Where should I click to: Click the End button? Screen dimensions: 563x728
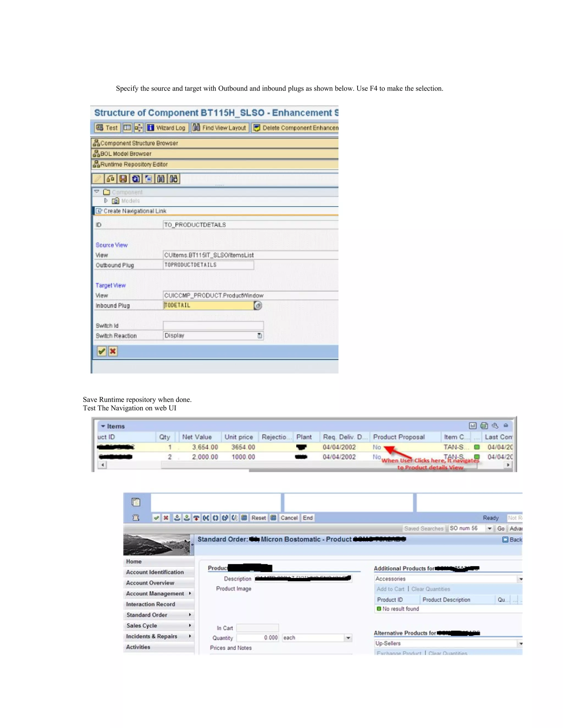pyautogui.click(x=308, y=518)
